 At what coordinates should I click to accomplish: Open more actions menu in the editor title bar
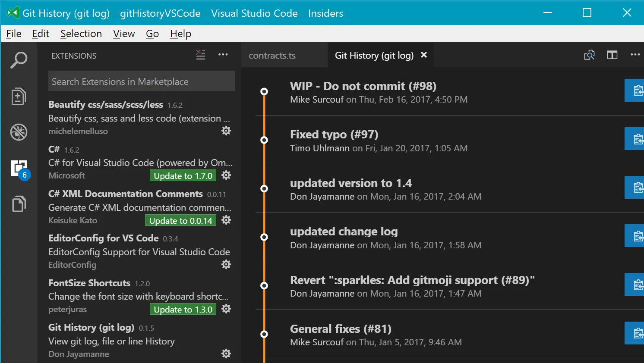click(635, 55)
